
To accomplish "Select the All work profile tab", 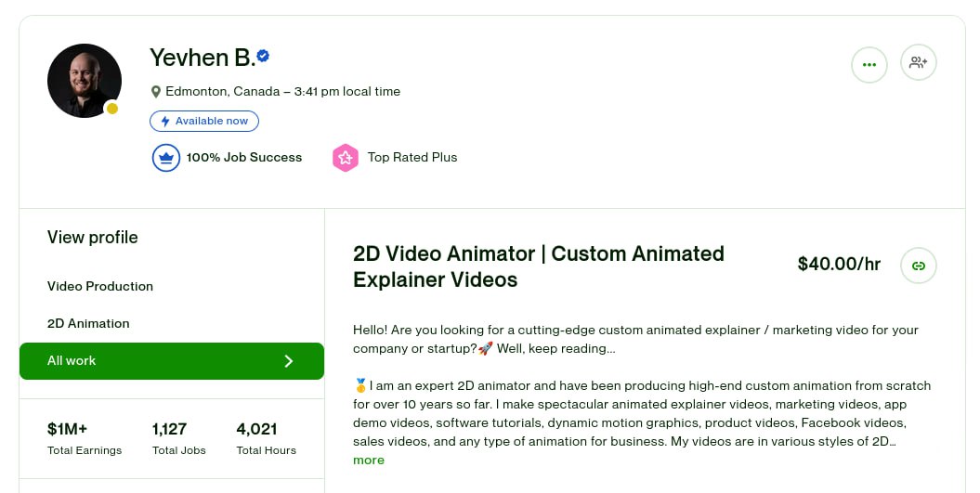I will pyautogui.click(x=72, y=360).
